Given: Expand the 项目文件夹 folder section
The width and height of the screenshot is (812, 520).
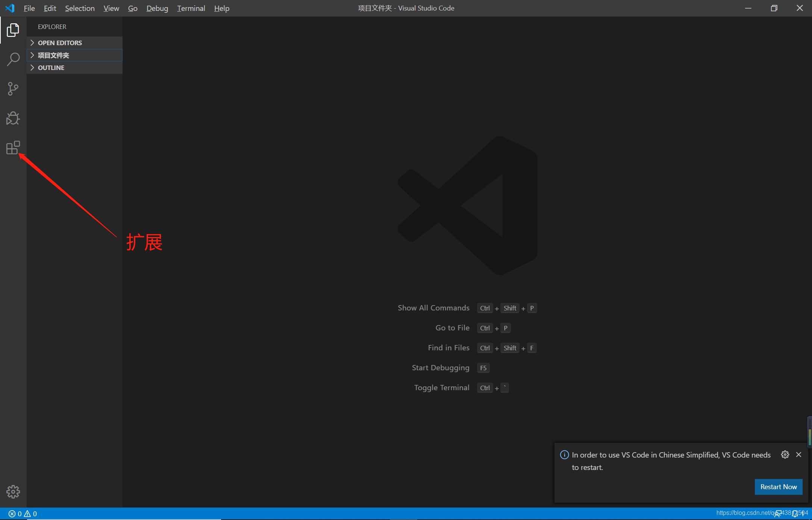Looking at the screenshot, I should [x=74, y=55].
